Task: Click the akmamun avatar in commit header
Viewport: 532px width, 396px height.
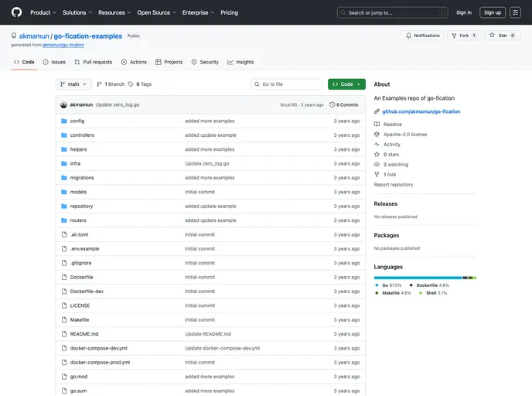Action: (x=63, y=105)
